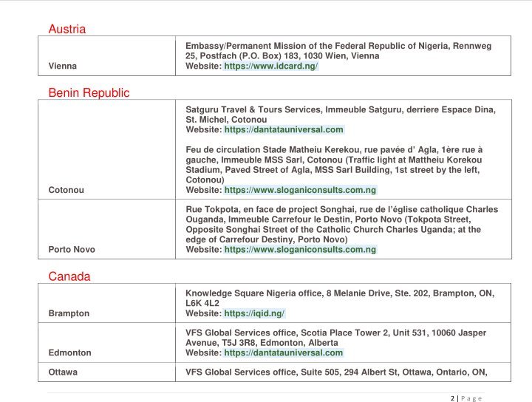Open dantatauniversal.com link in Edmonton row

pos(284,352)
